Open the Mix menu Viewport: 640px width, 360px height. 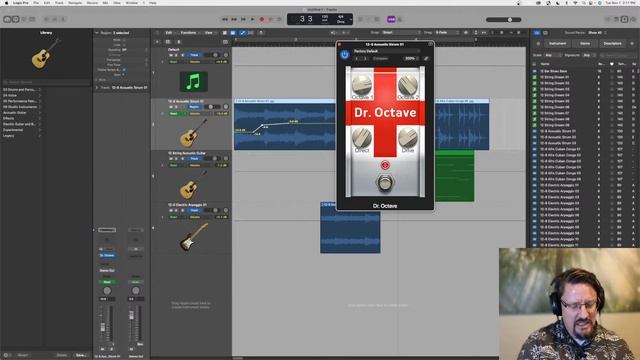[x=105, y=3]
